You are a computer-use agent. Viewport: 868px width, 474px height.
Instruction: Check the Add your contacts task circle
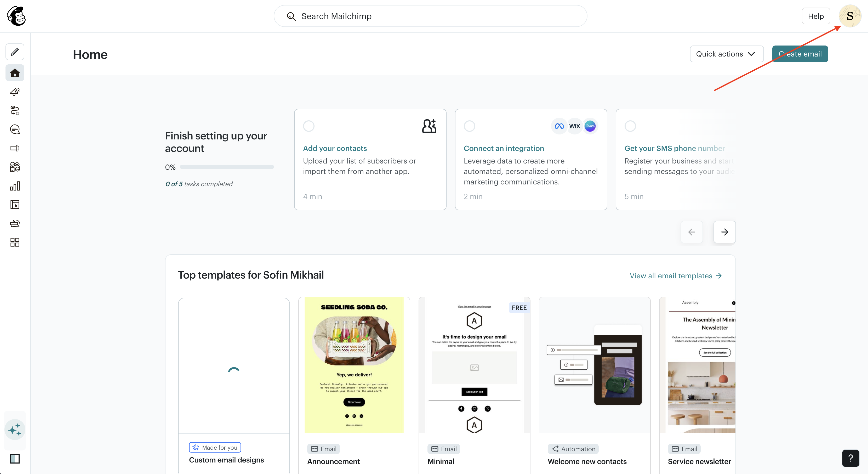pyautogui.click(x=309, y=126)
